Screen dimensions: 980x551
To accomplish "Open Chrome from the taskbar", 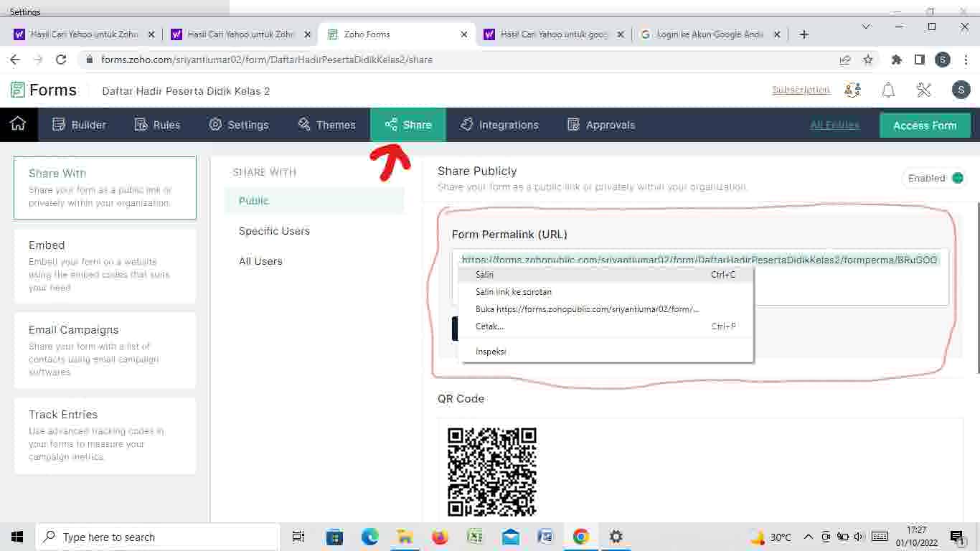I will point(581,537).
